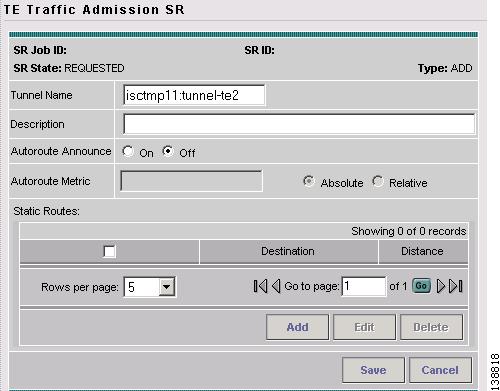
Task: Set Autoroute Announce to Off
Action: [x=168, y=152]
